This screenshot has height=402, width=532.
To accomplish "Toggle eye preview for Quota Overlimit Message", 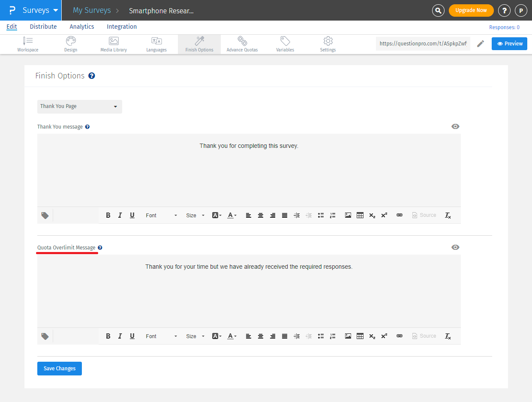I will point(455,247).
